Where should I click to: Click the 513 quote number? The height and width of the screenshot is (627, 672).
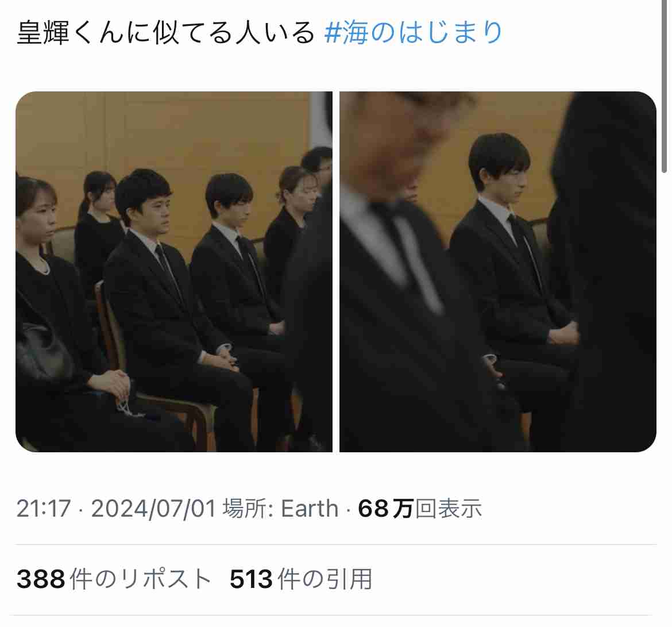pyautogui.click(x=251, y=579)
